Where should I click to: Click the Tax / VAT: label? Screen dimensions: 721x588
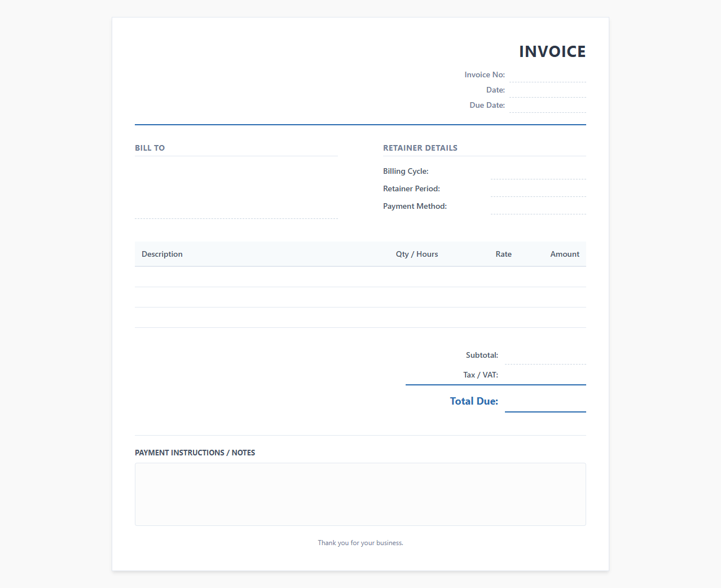(x=481, y=375)
